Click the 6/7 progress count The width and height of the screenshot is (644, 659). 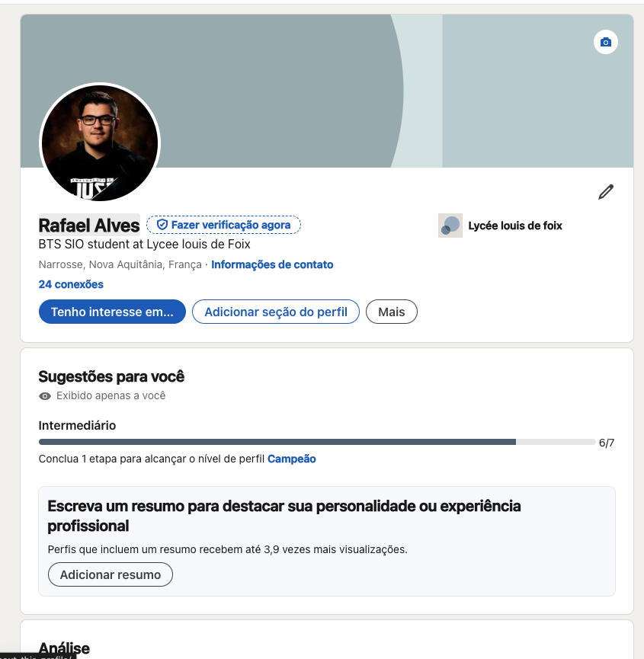[x=607, y=443]
